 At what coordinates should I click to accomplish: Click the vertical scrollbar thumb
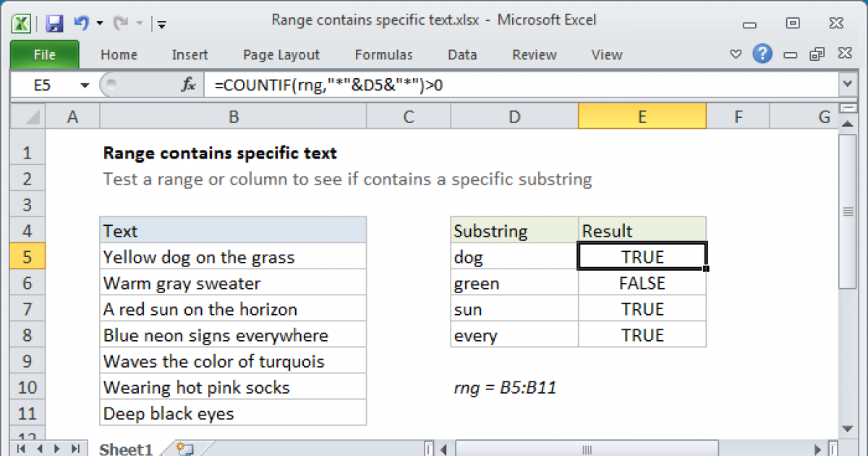click(847, 211)
